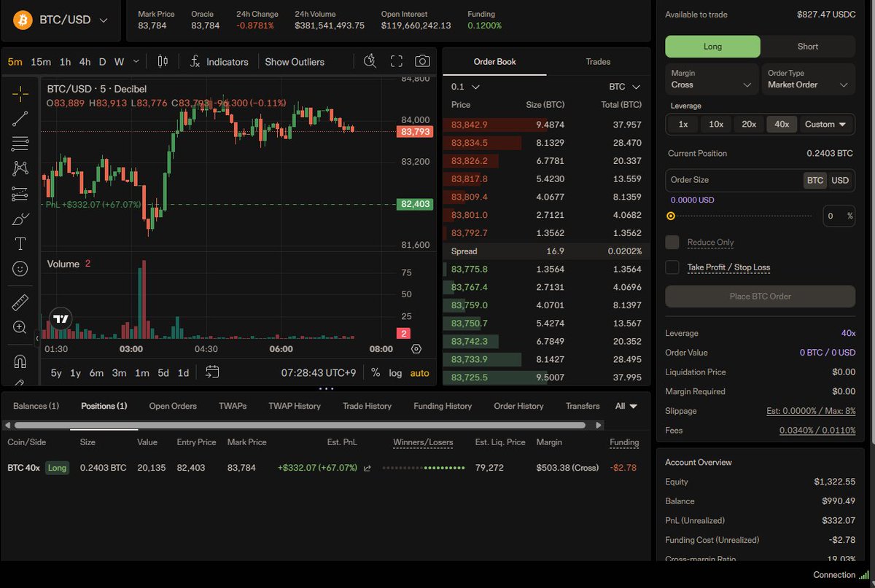Screen dimensions: 875x588
Task: Set leverage to 10x
Action: click(x=716, y=125)
